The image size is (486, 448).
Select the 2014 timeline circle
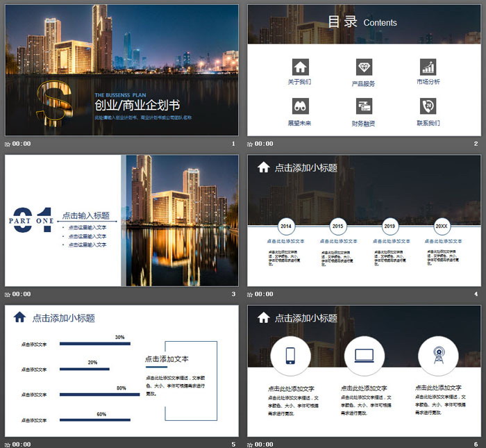(285, 226)
